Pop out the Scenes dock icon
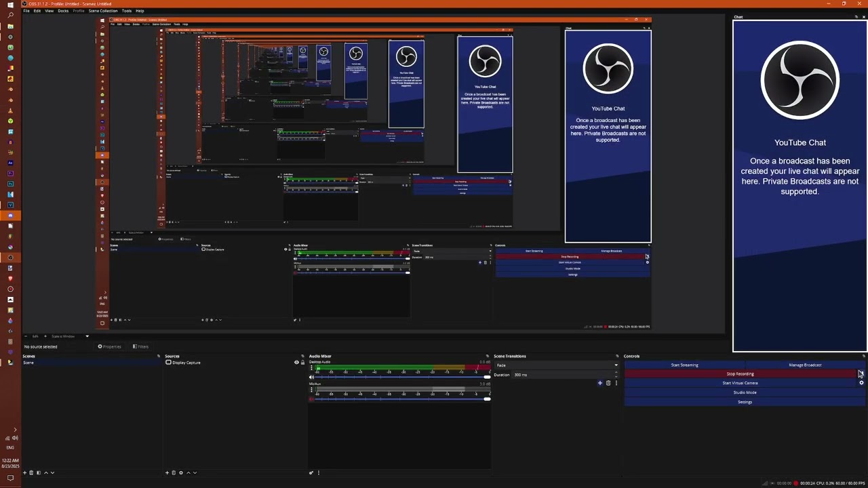The height and width of the screenshot is (488, 868). (159, 356)
